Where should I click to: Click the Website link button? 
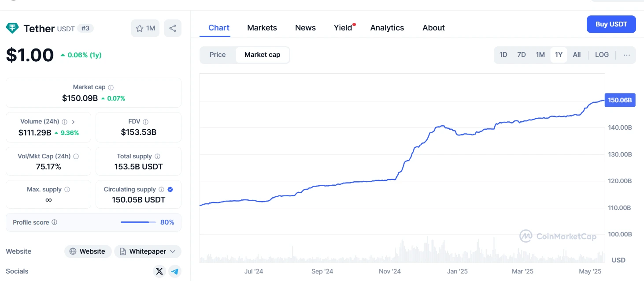tap(88, 251)
